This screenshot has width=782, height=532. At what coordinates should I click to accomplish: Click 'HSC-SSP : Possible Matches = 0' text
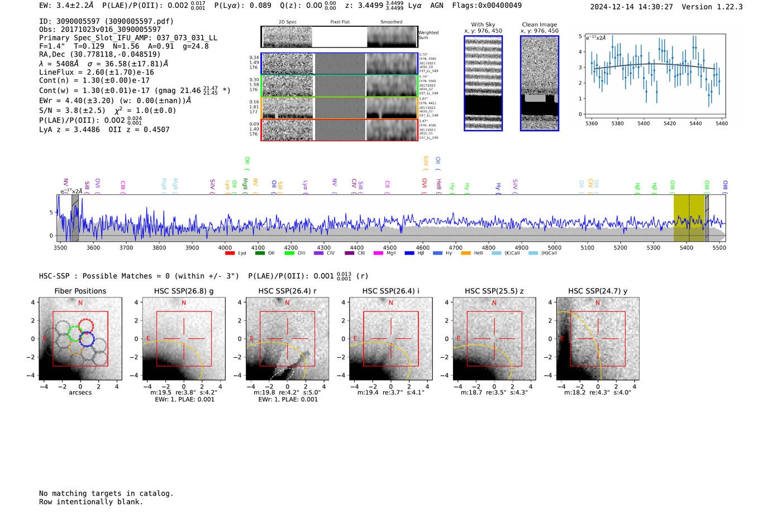(104, 276)
